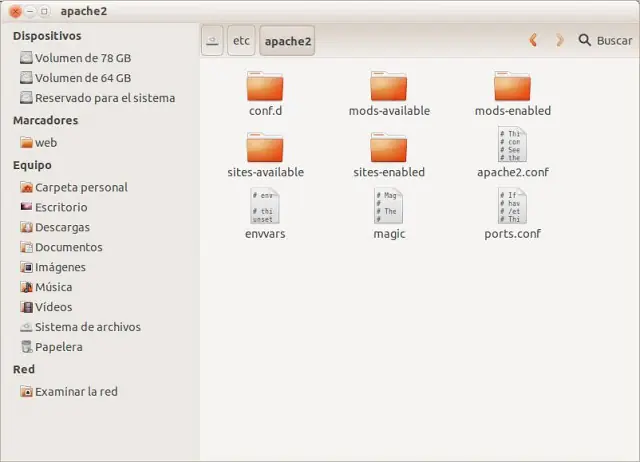Select the magic name text
Image resolution: width=640 pixels, height=462 pixels.
click(x=389, y=234)
